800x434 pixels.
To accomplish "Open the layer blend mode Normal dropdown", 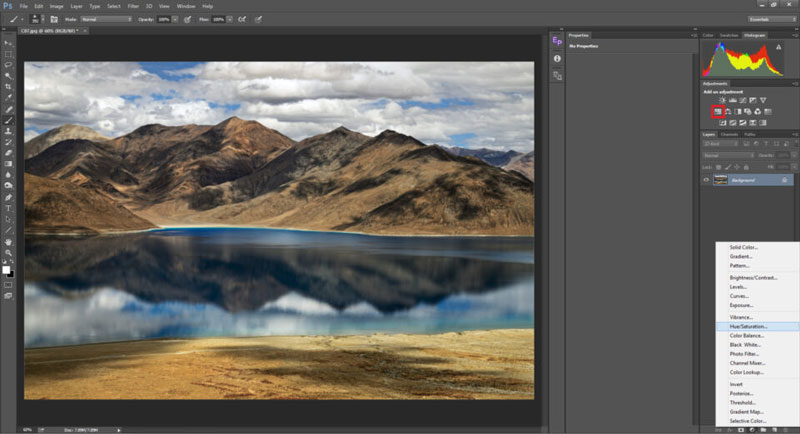I will (x=726, y=155).
